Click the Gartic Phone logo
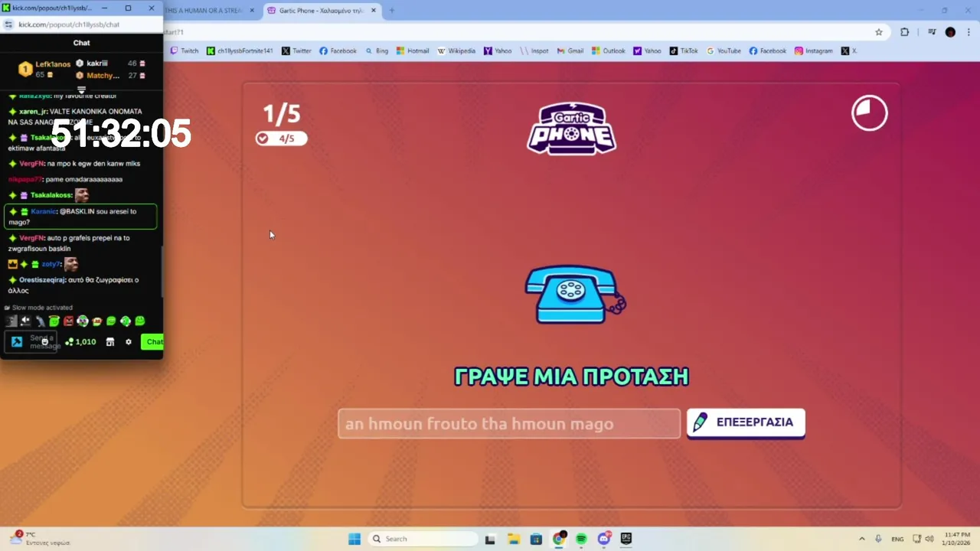Screen dimensions: 980x551 [572, 129]
